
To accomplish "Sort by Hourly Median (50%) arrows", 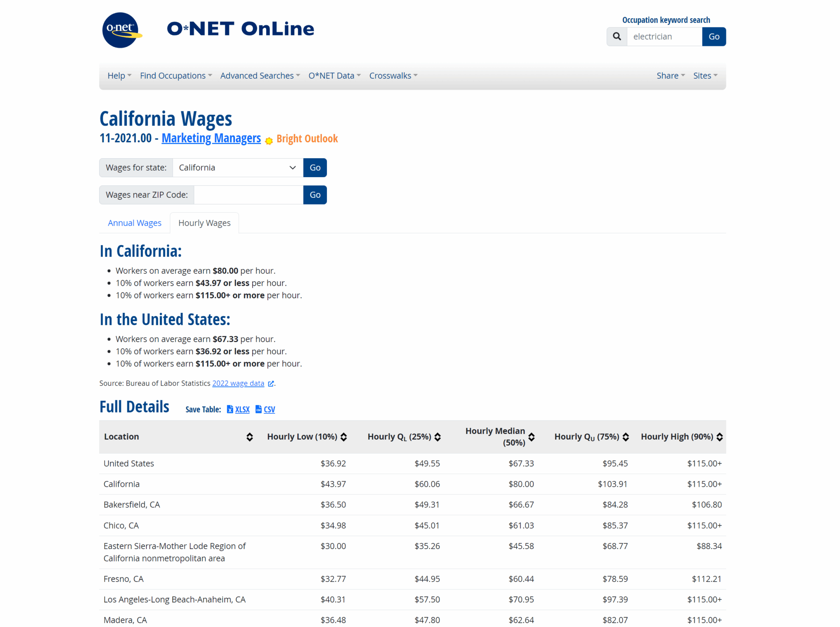I will 532,437.
